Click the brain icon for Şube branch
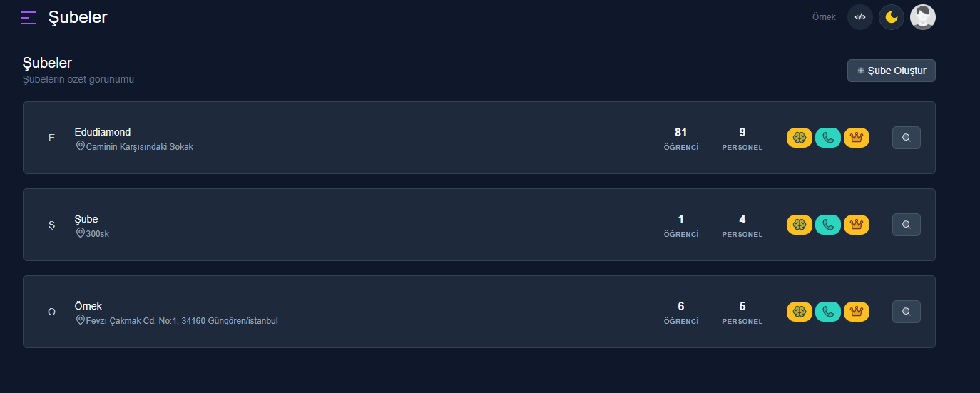Screen dimensions: 980x393 pyautogui.click(x=800, y=225)
